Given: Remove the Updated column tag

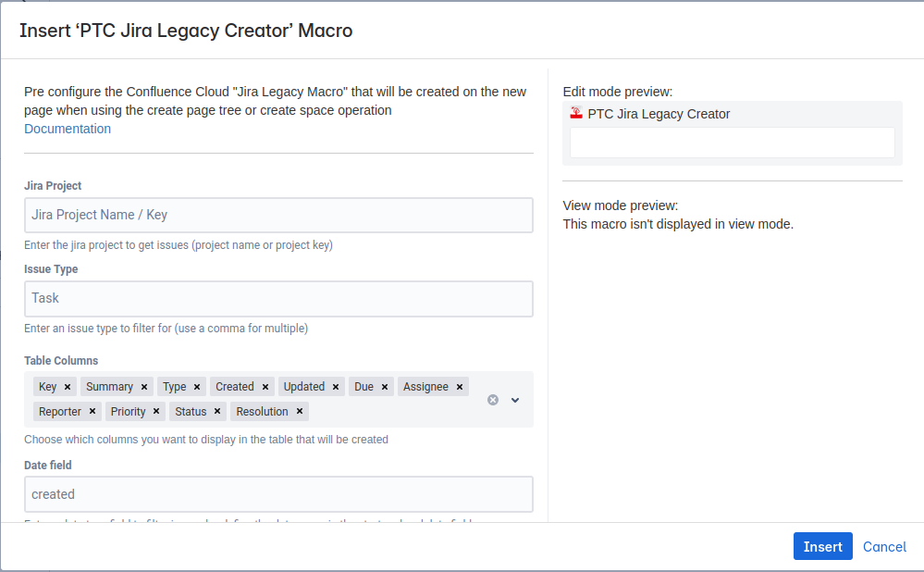Looking at the screenshot, I should tap(336, 387).
